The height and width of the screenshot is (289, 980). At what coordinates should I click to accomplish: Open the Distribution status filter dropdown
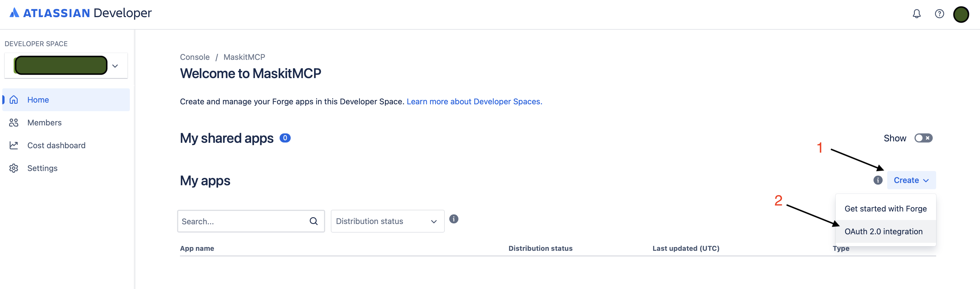(x=387, y=221)
